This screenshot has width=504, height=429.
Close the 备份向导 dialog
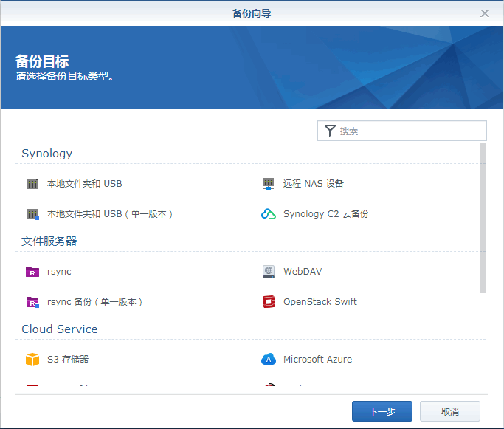[485, 13]
